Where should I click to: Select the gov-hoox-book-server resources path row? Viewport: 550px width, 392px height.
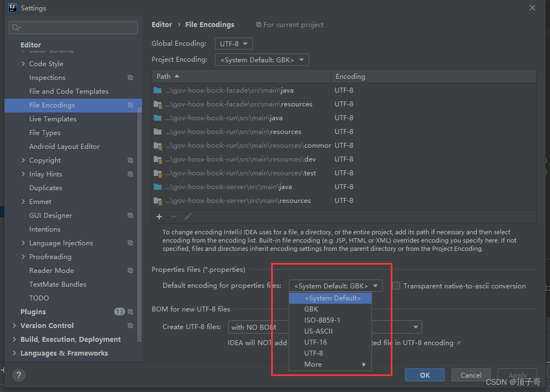point(344,201)
